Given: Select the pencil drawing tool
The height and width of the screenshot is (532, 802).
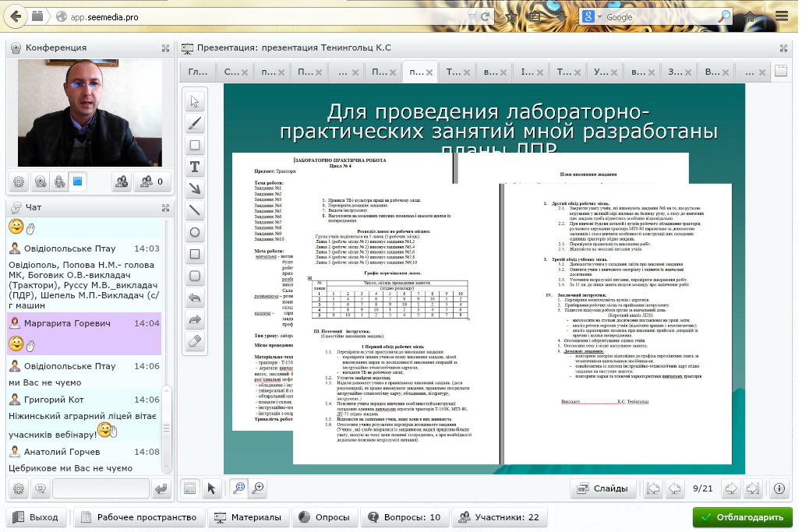Looking at the screenshot, I should [195, 123].
